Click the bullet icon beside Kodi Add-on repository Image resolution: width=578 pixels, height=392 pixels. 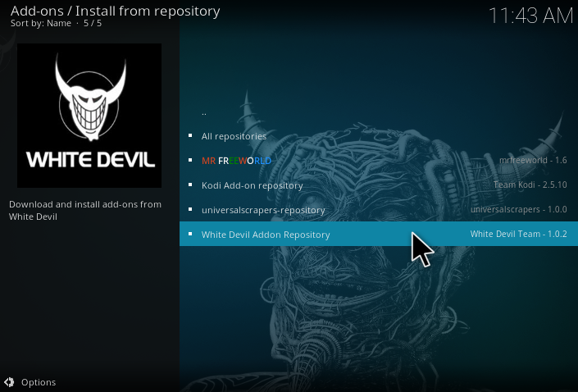click(190, 185)
